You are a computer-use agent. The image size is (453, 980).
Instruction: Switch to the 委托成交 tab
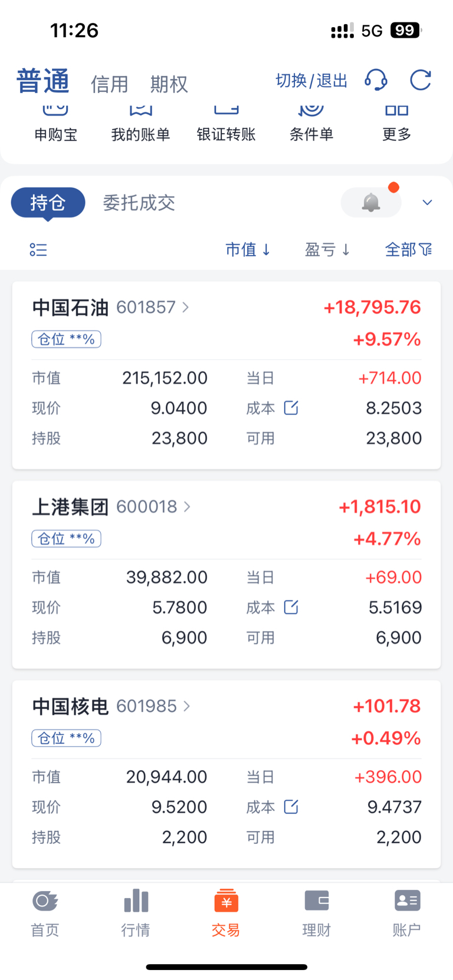tap(139, 203)
